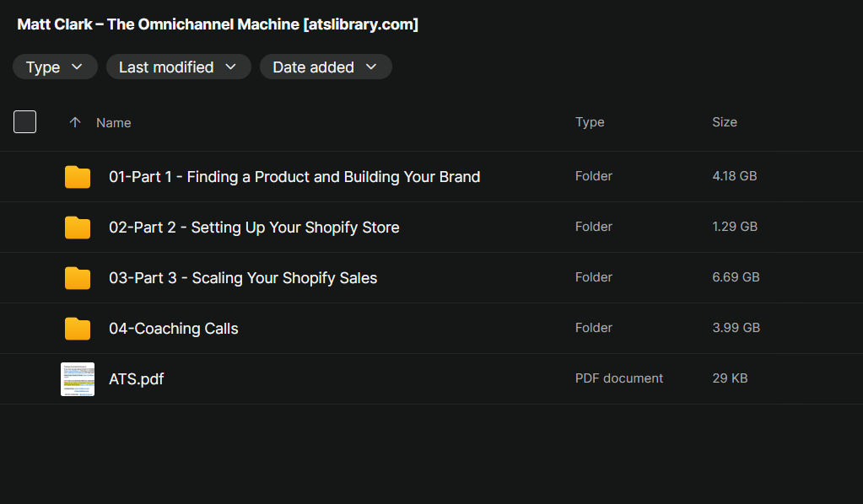Image resolution: width=863 pixels, height=504 pixels.
Task: Click the 1.29 GB size value
Action: coord(735,227)
